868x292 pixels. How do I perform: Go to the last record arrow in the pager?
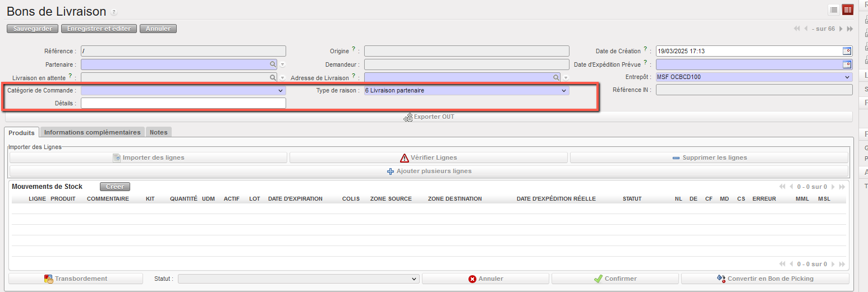[849, 29]
